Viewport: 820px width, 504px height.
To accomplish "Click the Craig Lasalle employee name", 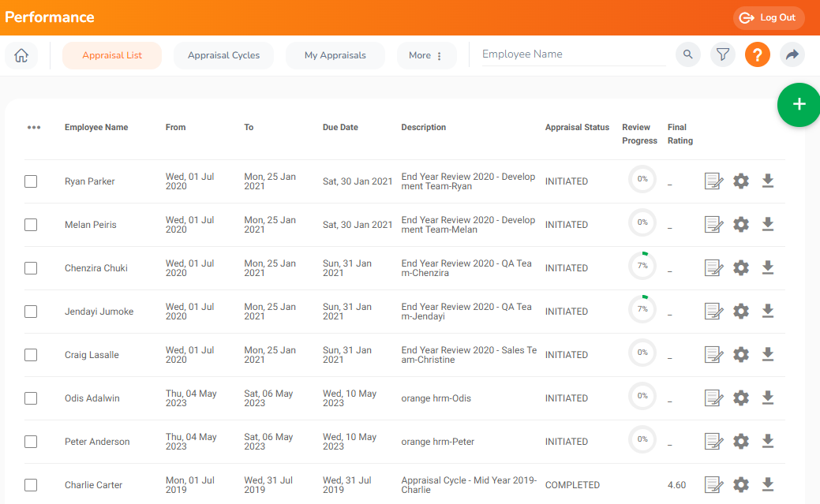I will [x=92, y=355].
